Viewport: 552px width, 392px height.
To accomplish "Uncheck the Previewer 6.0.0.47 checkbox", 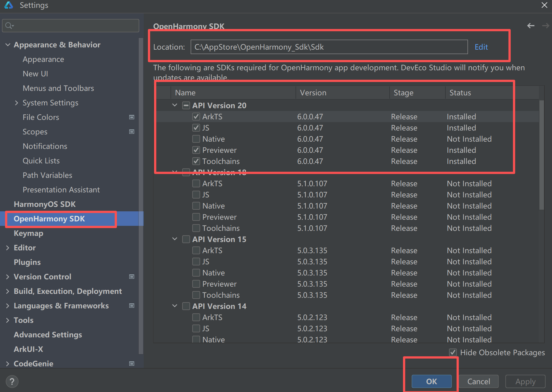I will click(x=196, y=150).
